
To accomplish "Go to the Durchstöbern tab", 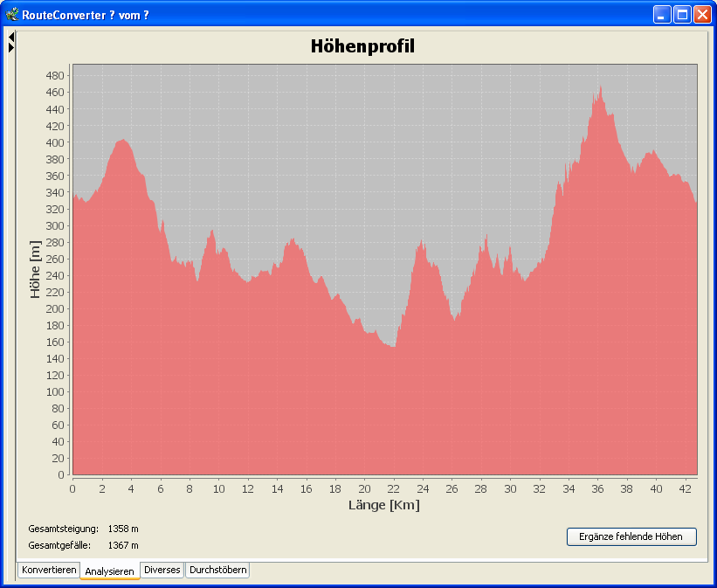I will [217, 570].
